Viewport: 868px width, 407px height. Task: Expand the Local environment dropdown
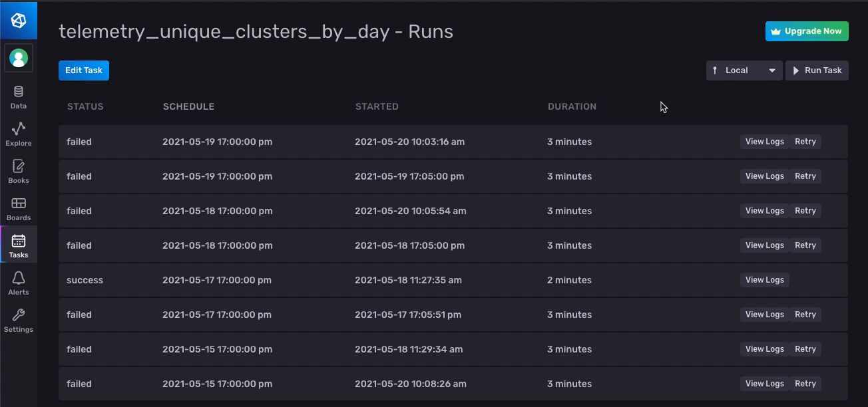point(772,70)
